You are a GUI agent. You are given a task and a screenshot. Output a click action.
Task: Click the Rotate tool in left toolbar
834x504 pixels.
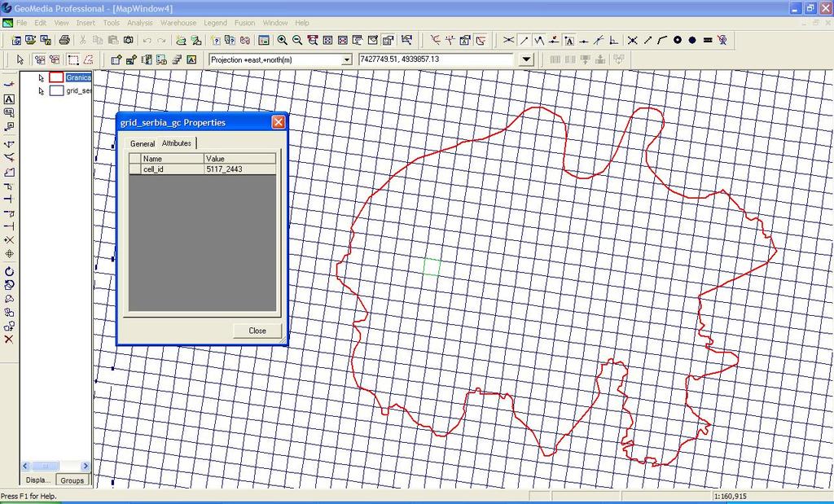(x=9, y=272)
